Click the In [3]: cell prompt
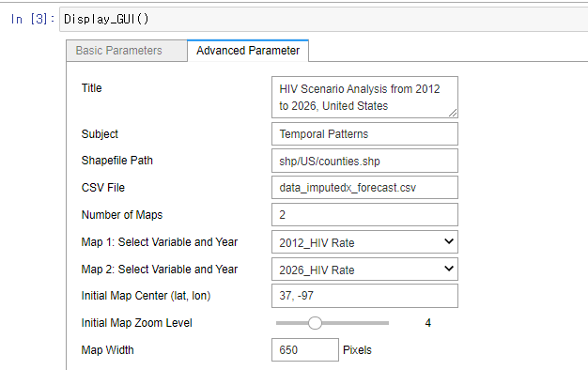The image size is (588, 370). pos(33,19)
